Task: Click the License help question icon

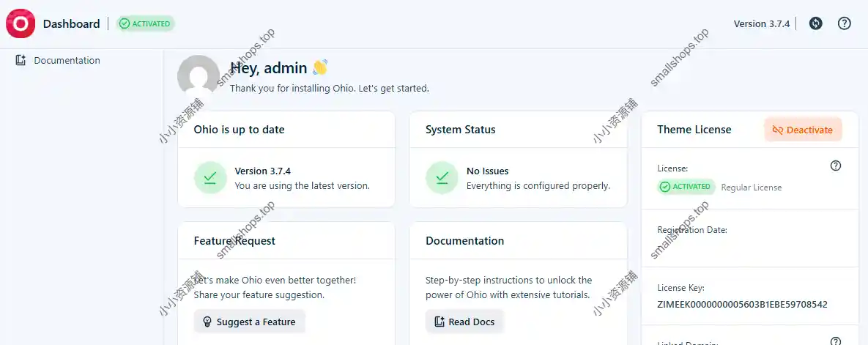Action: (x=836, y=166)
